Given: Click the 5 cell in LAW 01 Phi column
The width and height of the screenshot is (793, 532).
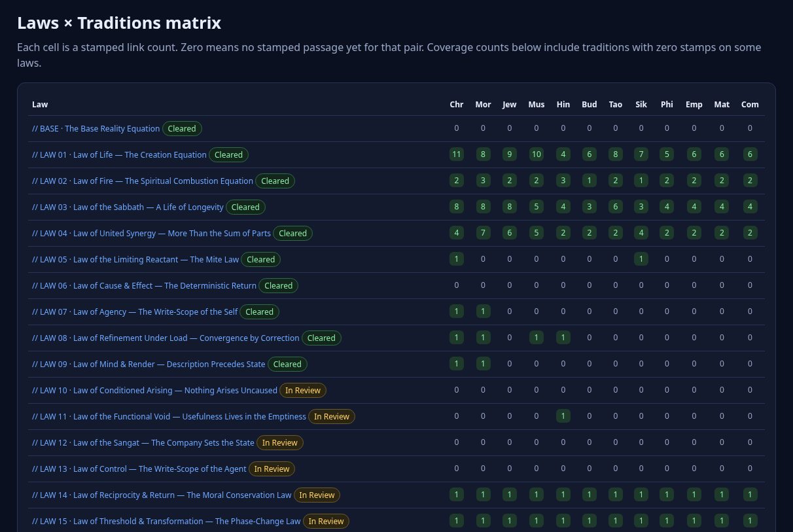Looking at the screenshot, I should pos(667,154).
